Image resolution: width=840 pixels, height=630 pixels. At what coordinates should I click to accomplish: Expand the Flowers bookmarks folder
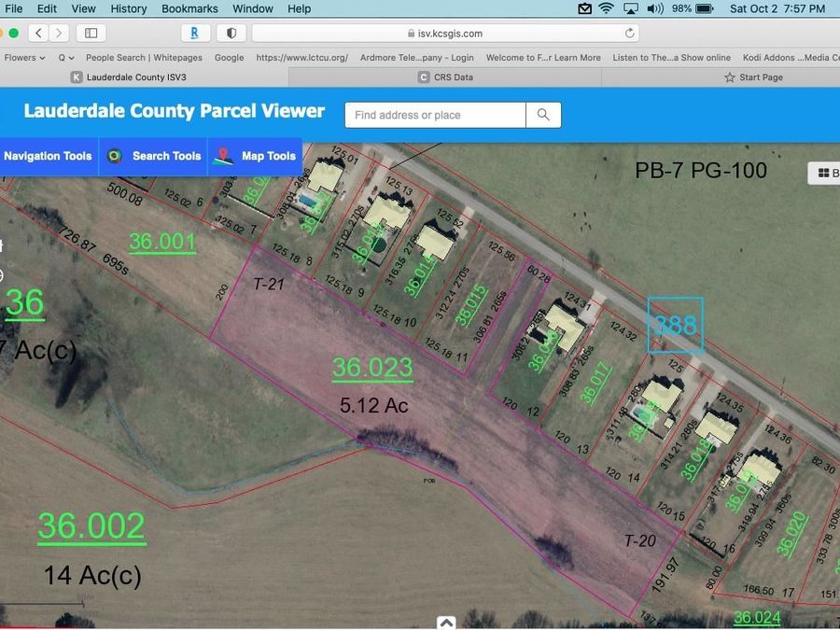click(x=24, y=57)
